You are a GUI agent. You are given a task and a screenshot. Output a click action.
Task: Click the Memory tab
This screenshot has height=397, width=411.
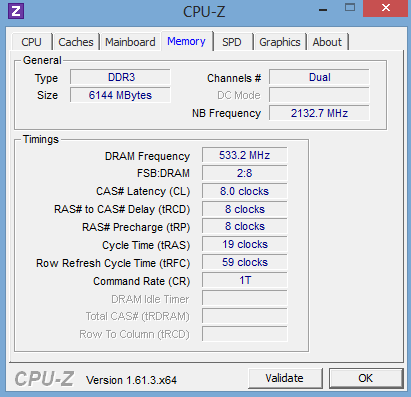click(x=186, y=41)
